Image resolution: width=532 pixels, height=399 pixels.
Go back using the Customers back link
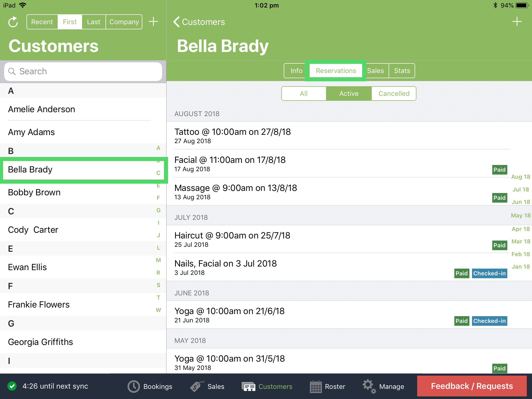(199, 22)
